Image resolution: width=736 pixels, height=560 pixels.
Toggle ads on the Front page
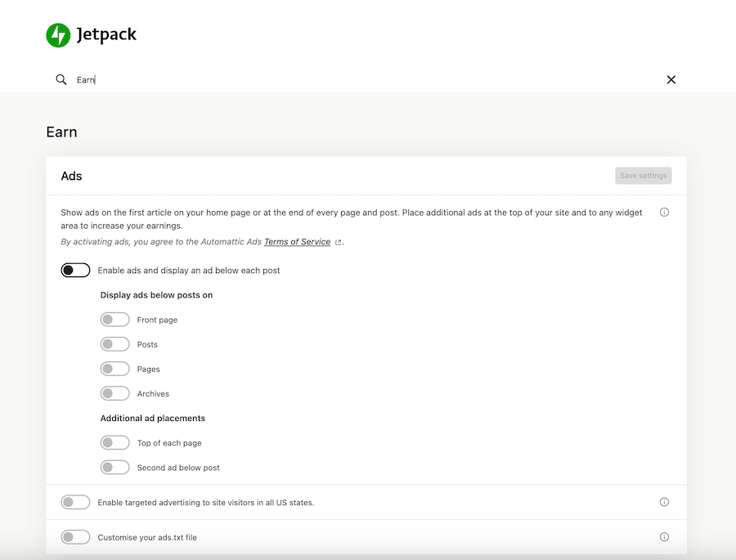tap(114, 319)
